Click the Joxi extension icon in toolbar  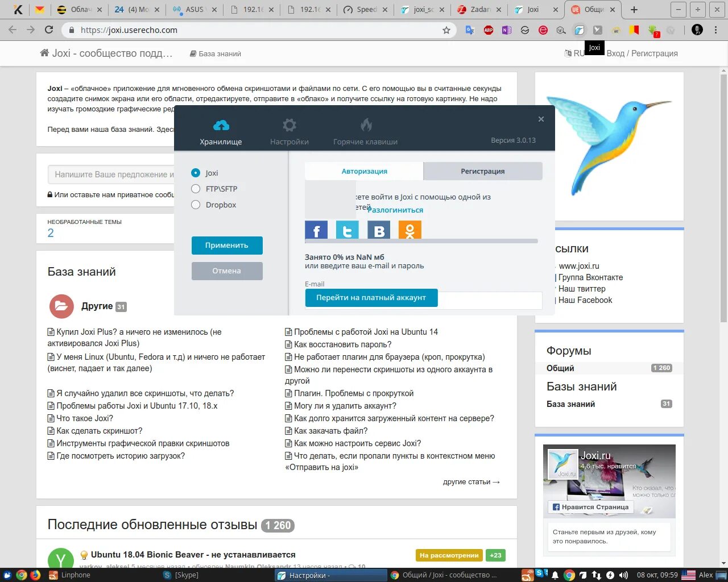[x=580, y=30]
